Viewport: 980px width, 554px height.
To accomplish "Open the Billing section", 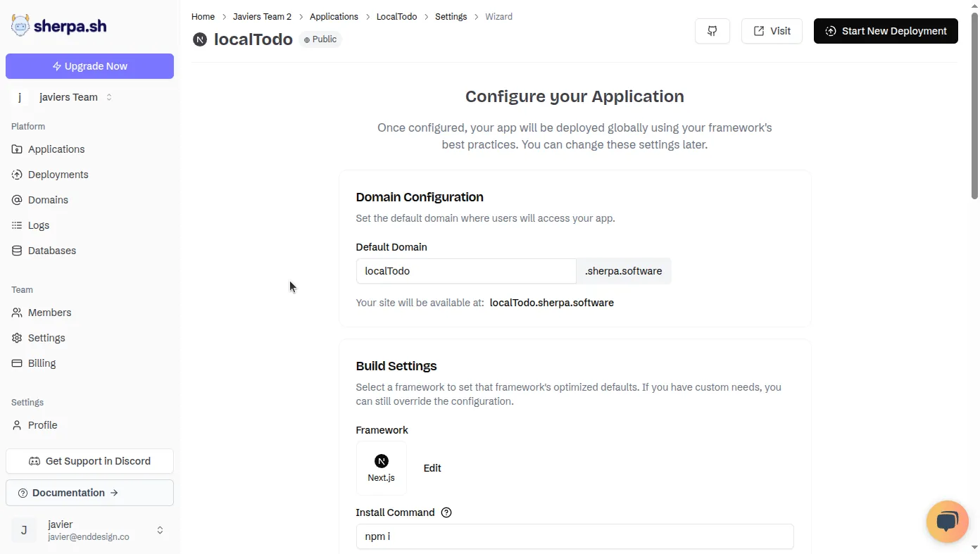I will [42, 363].
